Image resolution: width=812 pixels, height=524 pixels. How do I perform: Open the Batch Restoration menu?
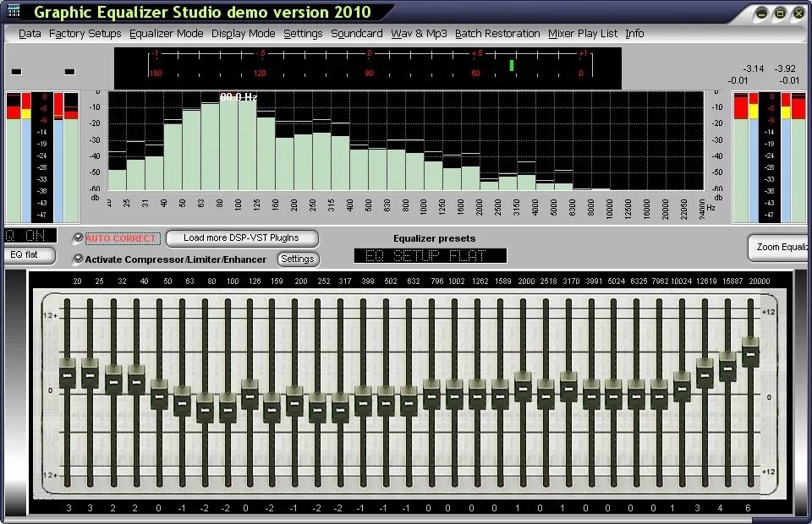(497, 34)
